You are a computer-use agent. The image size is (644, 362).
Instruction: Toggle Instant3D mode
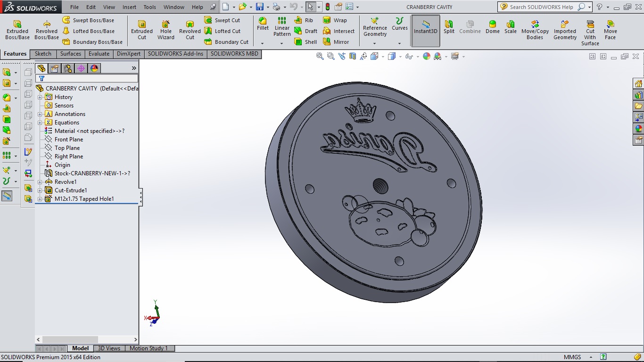(x=426, y=31)
